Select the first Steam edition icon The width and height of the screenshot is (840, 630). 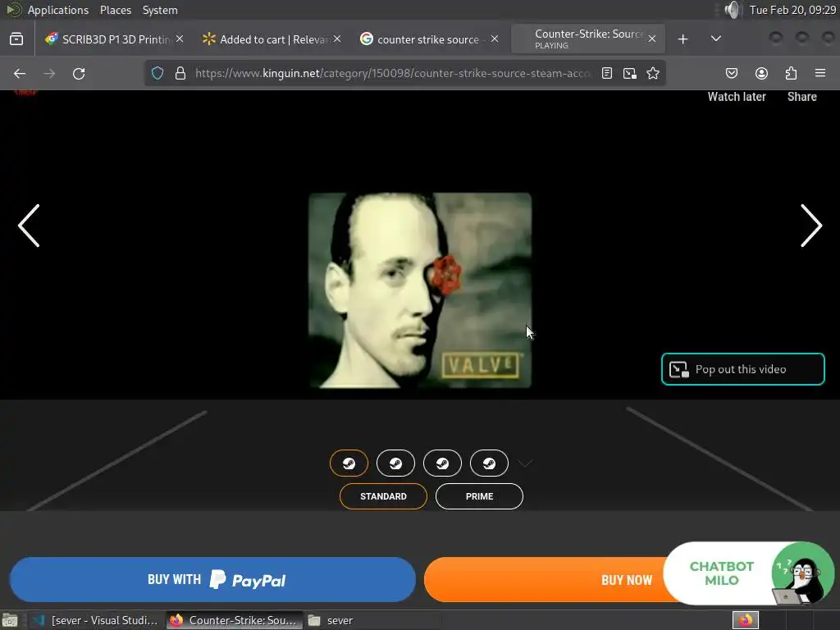(349, 463)
